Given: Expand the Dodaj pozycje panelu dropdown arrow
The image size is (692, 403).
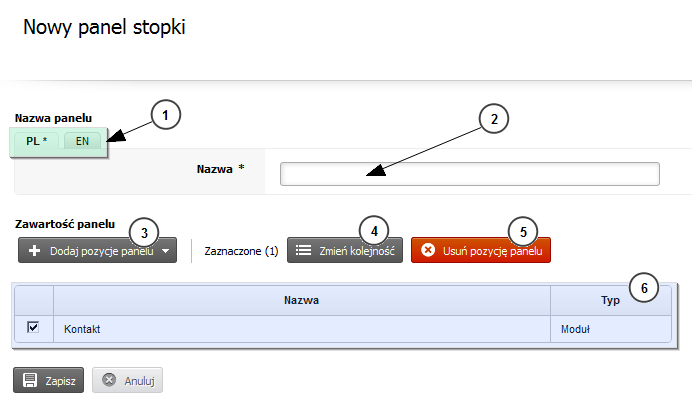Looking at the screenshot, I should pos(165,251).
